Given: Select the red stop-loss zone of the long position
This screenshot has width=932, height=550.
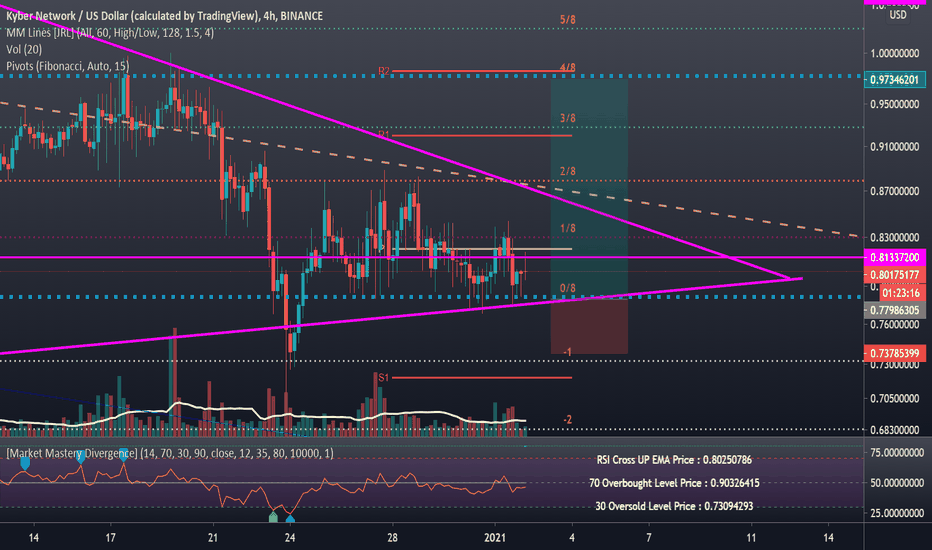Looking at the screenshot, I should click(x=589, y=326).
